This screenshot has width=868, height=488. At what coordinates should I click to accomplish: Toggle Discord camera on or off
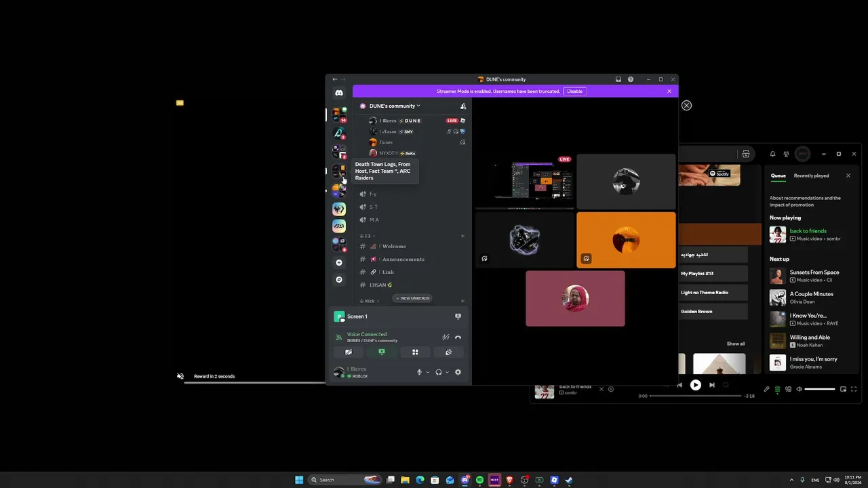point(348,352)
